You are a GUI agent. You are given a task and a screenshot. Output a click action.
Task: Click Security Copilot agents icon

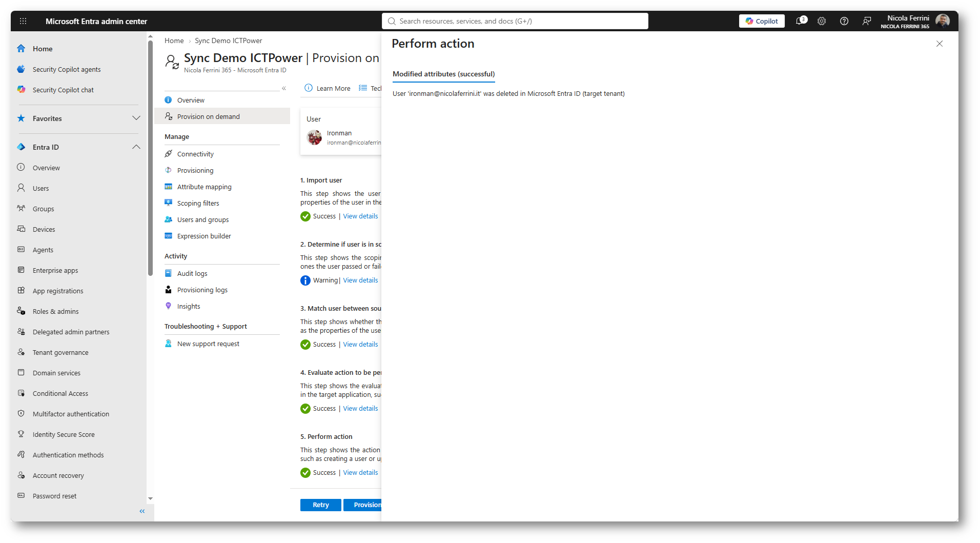[x=21, y=69]
